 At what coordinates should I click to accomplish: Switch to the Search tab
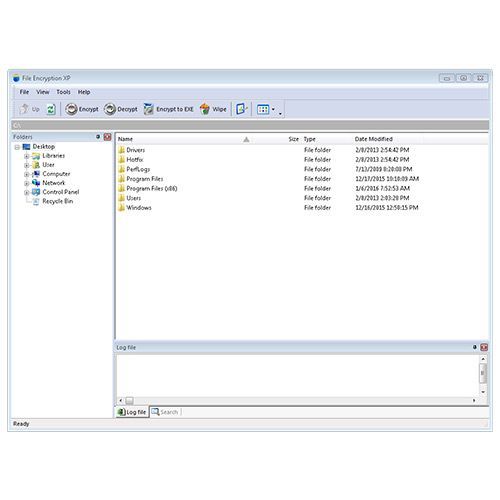coord(165,412)
